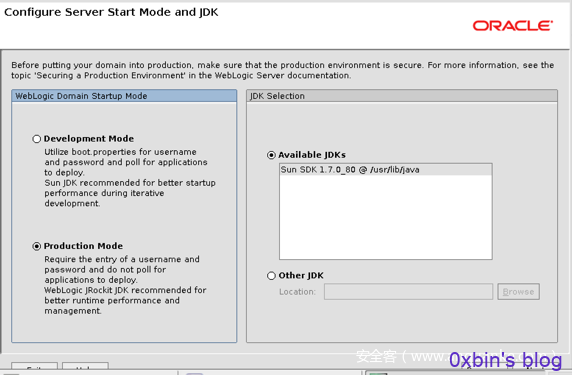Click empty area of Available JDKs list box
This screenshot has height=375, width=572.
(386, 217)
